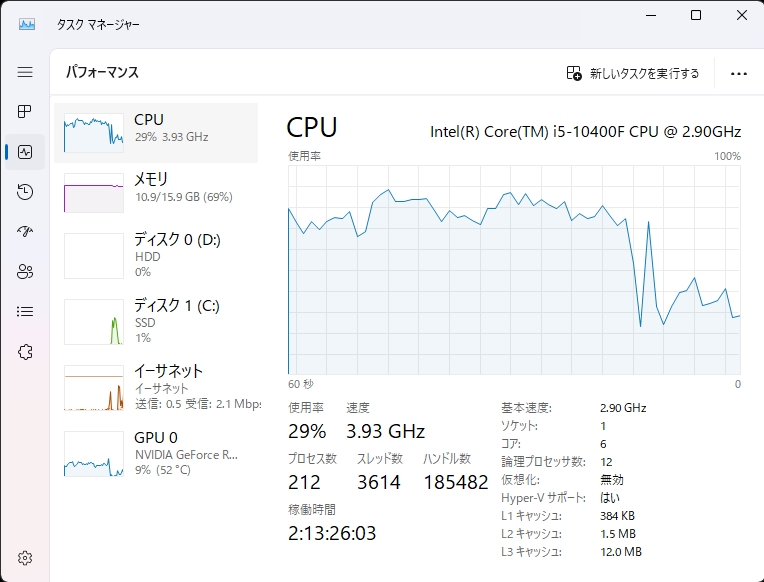The image size is (764, 582).
Task: Open Task Manager settings gear
Action: point(25,557)
